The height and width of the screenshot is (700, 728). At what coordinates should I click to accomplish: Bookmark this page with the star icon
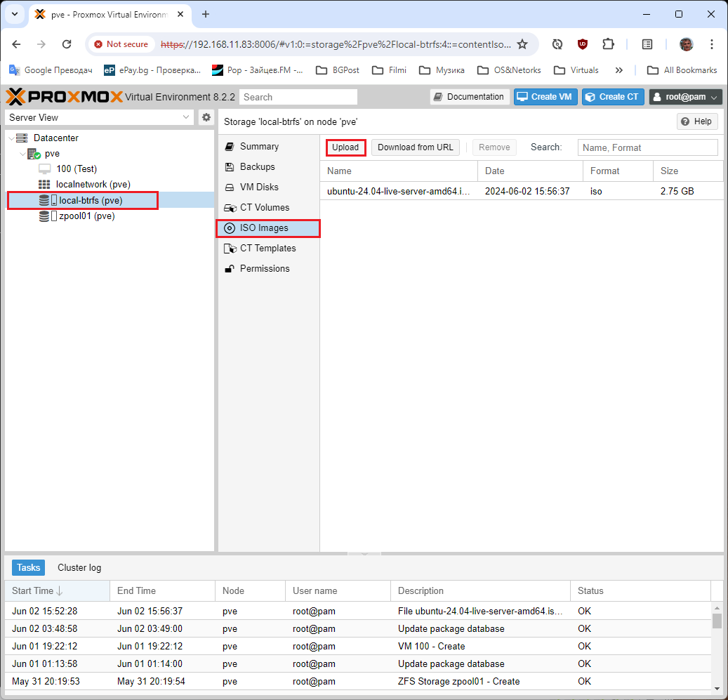(x=522, y=44)
